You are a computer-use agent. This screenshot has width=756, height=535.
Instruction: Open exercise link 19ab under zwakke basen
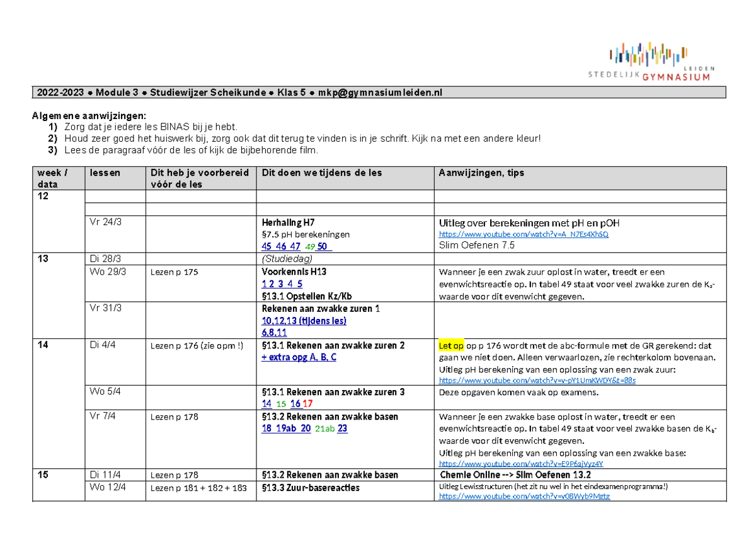pyautogui.click(x=287, y=428)
